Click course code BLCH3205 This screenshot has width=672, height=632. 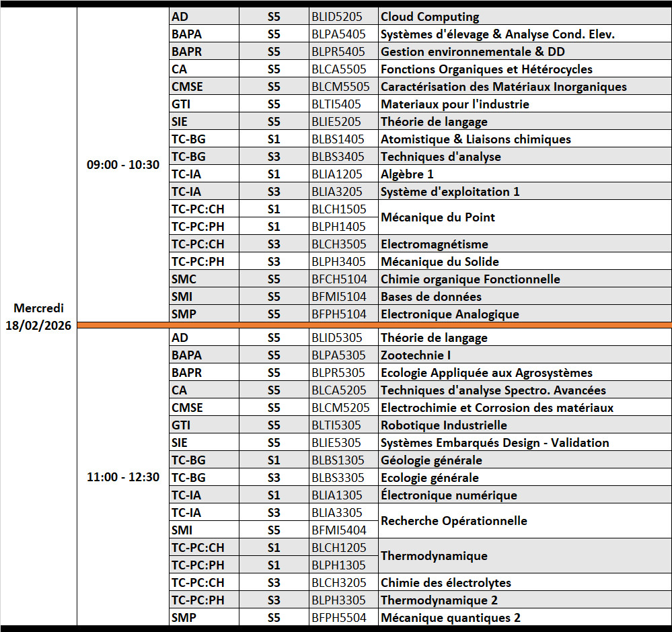[339, 583]
